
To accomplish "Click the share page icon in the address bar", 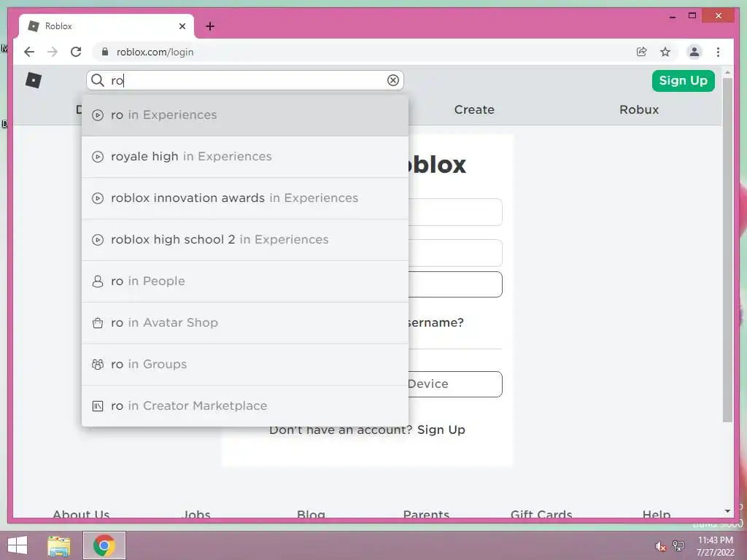I will 642,52.
